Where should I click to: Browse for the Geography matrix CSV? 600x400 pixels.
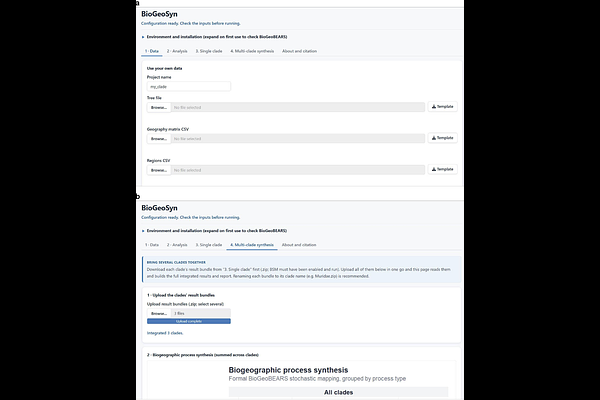click(x=159, y=139)
